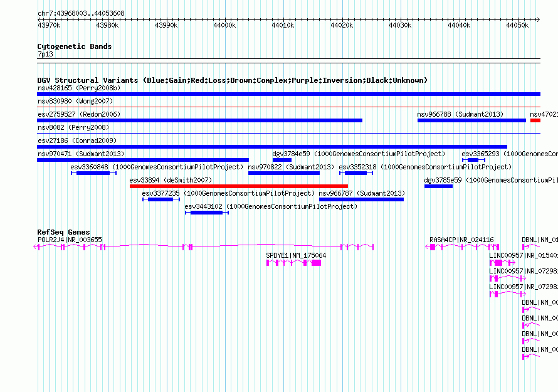The height and width of the screenshot is (392, 558).
Task: Click the red esv33894 (deSmith2007) loss bar
Action: tap(239, 186)
